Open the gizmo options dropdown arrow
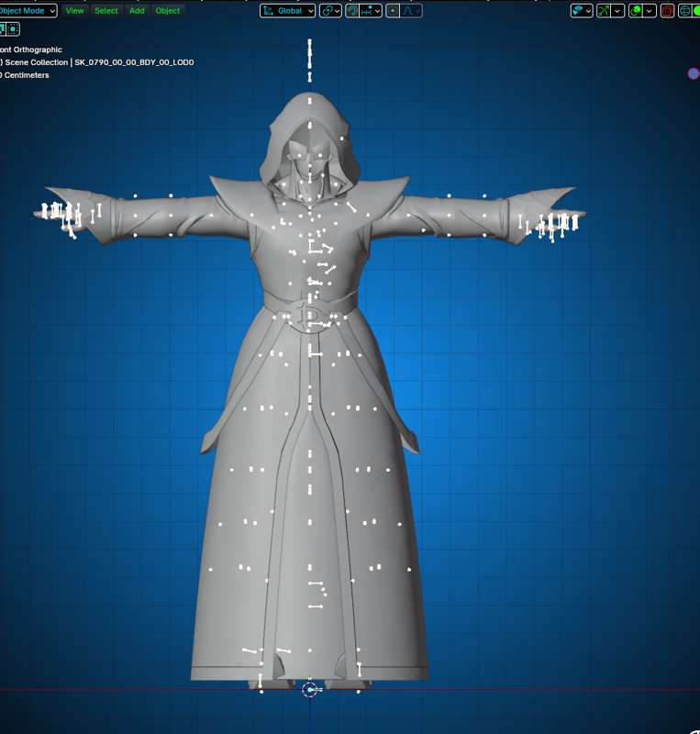Screen dimensions: 700x734 (x=617, y=11)
